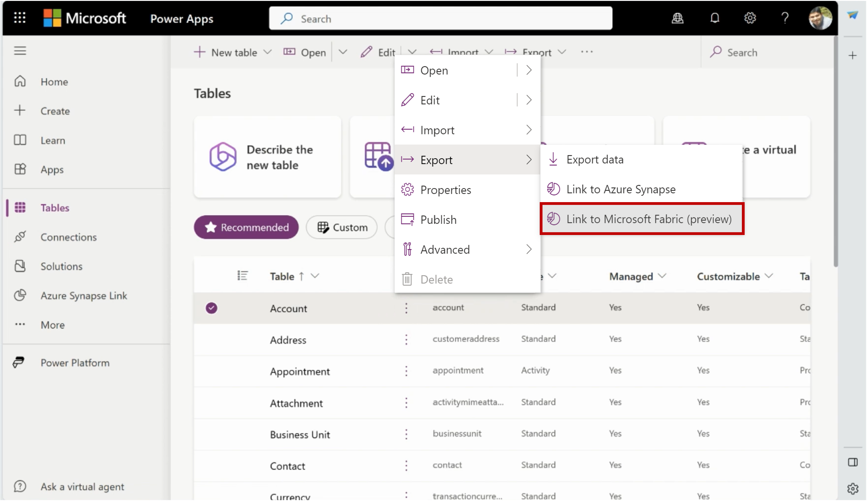Screen dimensions: 868x501
Task: Select the Recommended tab filter
Action: [246, 227]
